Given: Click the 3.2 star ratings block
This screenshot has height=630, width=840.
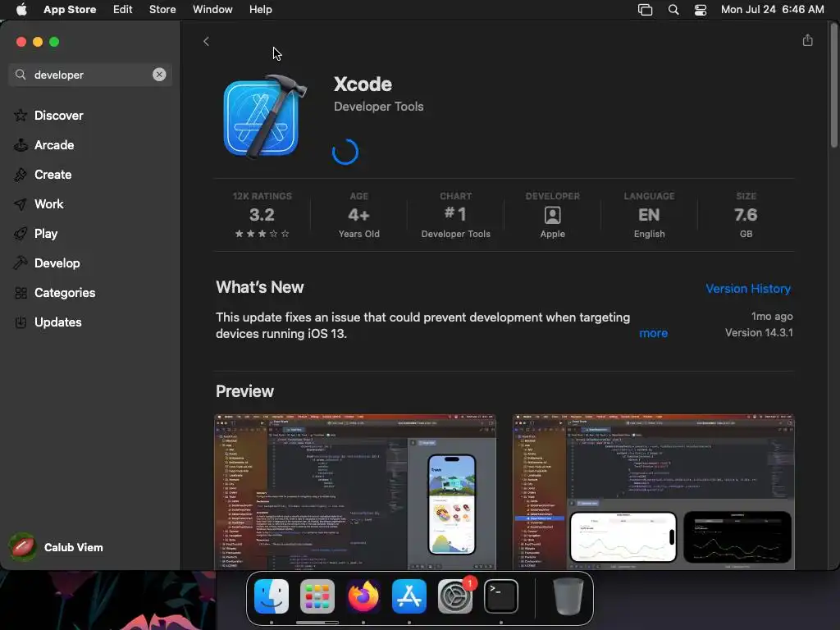Looking at the screenshot, I should tap(262, 215).
